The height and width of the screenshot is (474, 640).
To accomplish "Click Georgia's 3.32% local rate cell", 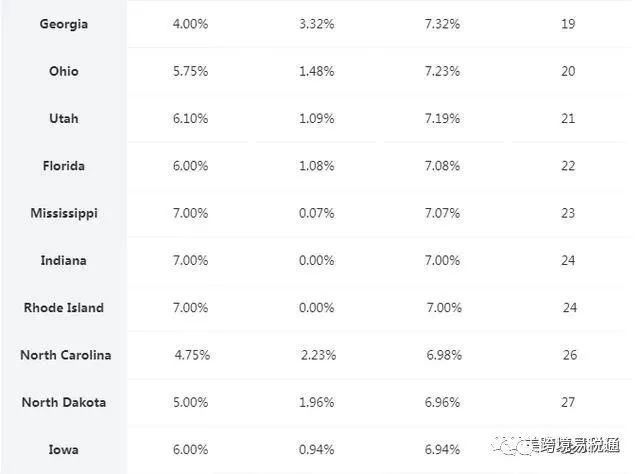I will tap(317, 24).
